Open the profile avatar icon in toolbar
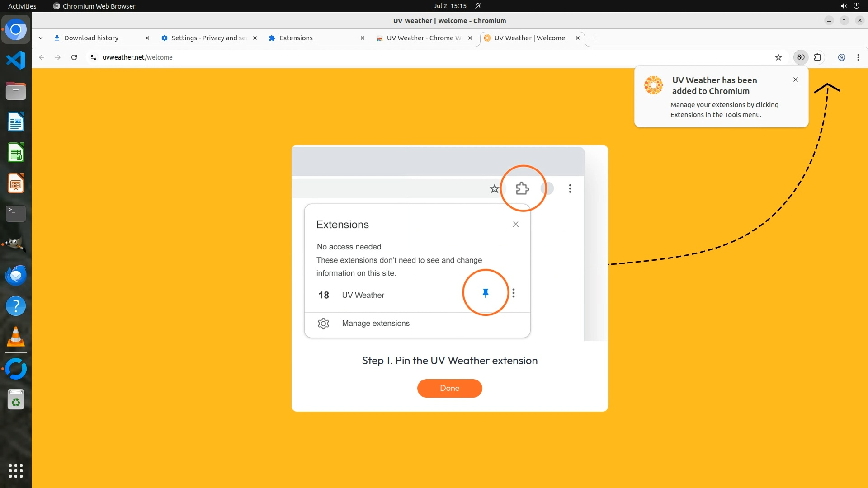 click(841, 57)
